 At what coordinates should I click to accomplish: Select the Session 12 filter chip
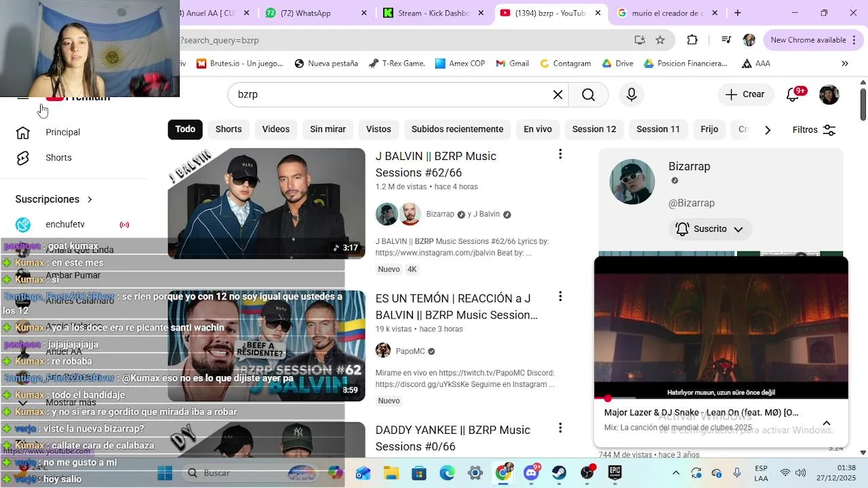(594, 129)
